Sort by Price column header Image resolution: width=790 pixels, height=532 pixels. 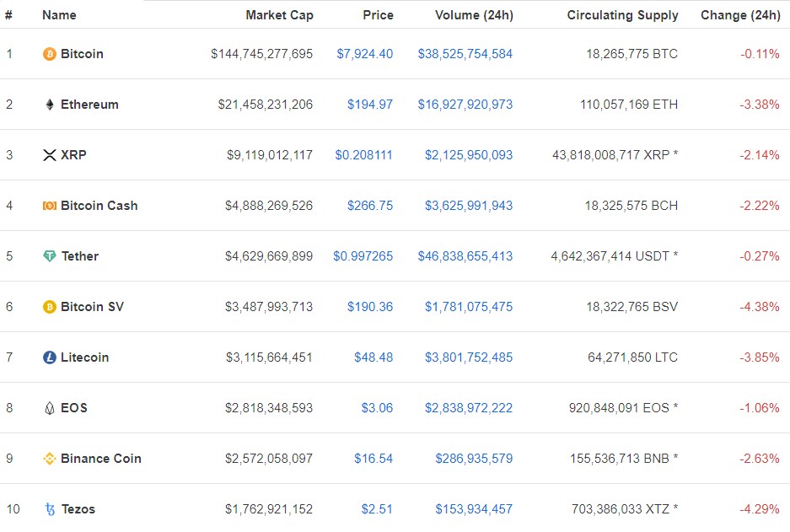pos(378,15)
